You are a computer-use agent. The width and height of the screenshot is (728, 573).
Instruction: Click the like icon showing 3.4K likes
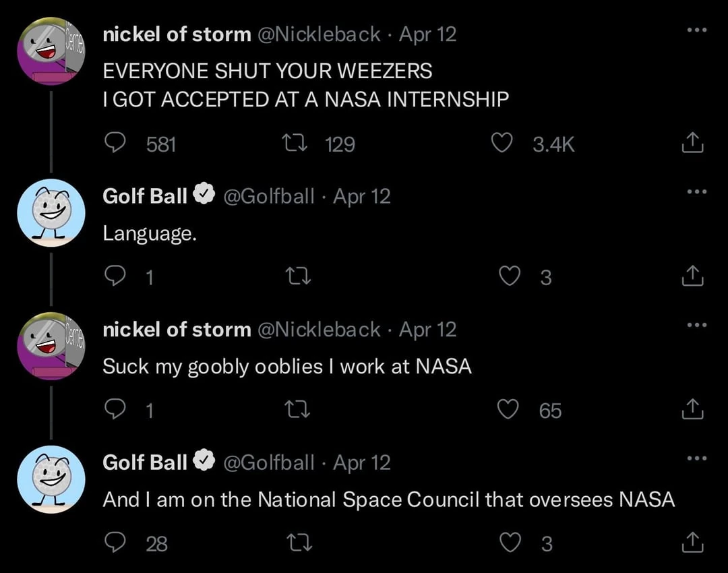click(x=502, y=143)
